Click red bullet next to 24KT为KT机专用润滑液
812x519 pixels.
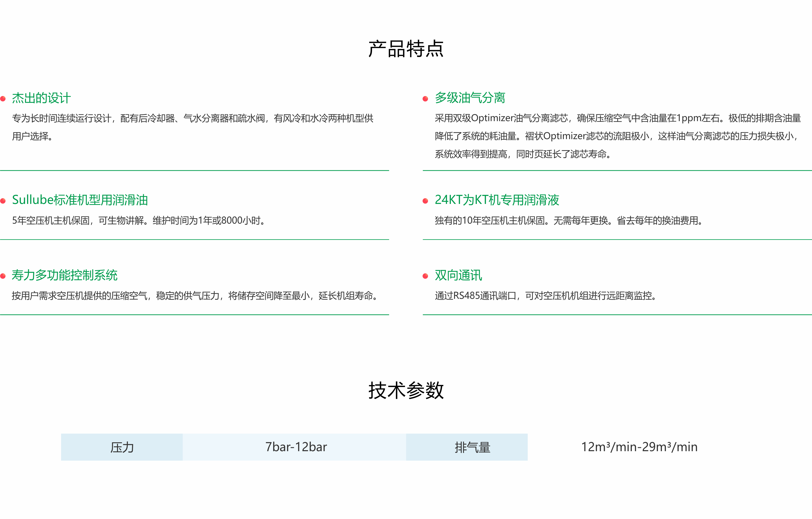tap(425, 201)
